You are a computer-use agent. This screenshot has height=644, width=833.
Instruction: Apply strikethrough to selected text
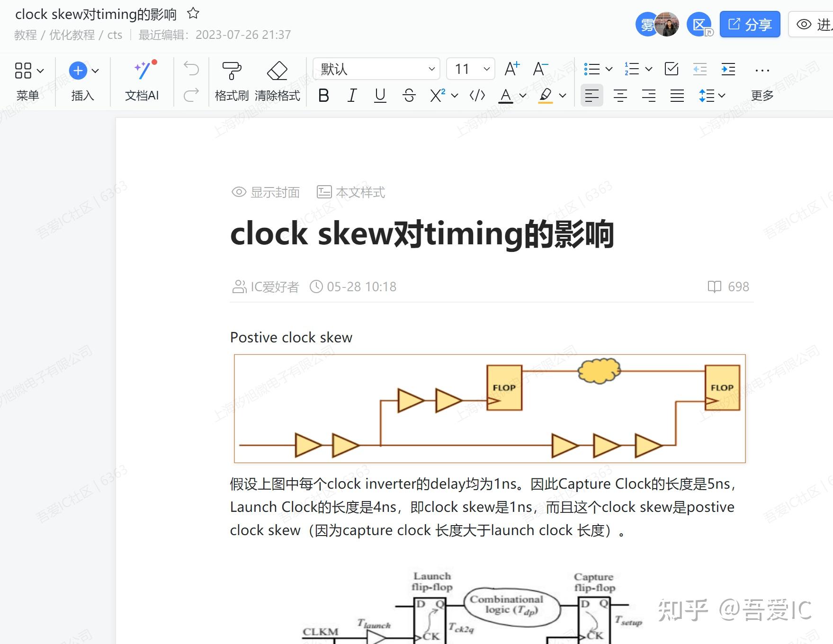(x=408, y=96)
